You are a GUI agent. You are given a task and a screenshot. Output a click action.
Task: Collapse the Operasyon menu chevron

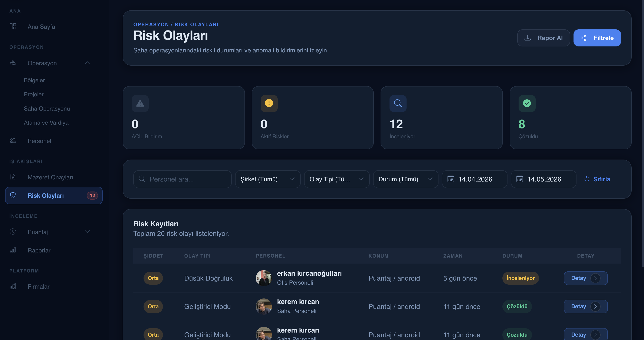coord(87,63)
